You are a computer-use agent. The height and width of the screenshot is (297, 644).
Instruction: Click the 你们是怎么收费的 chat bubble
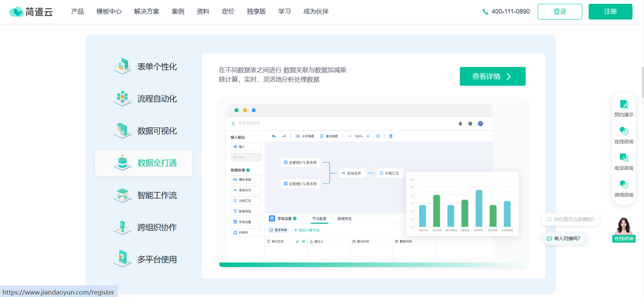click(572, 219)
